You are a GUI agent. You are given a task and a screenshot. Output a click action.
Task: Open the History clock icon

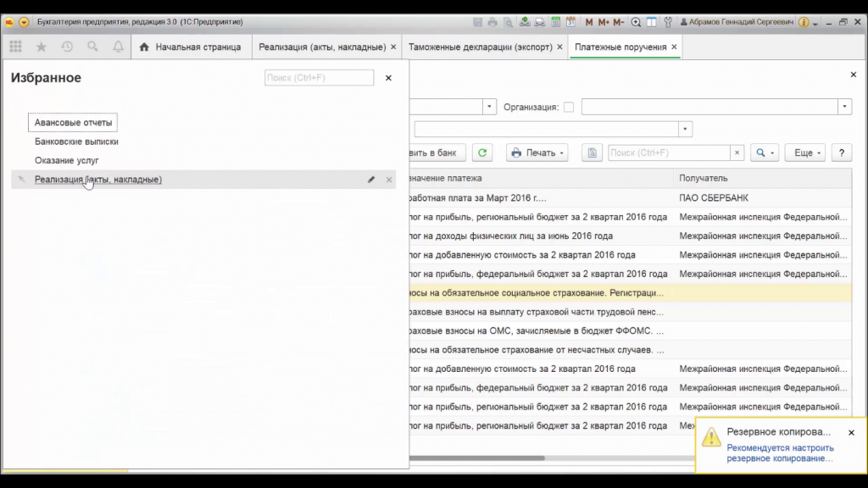[67, 47]
